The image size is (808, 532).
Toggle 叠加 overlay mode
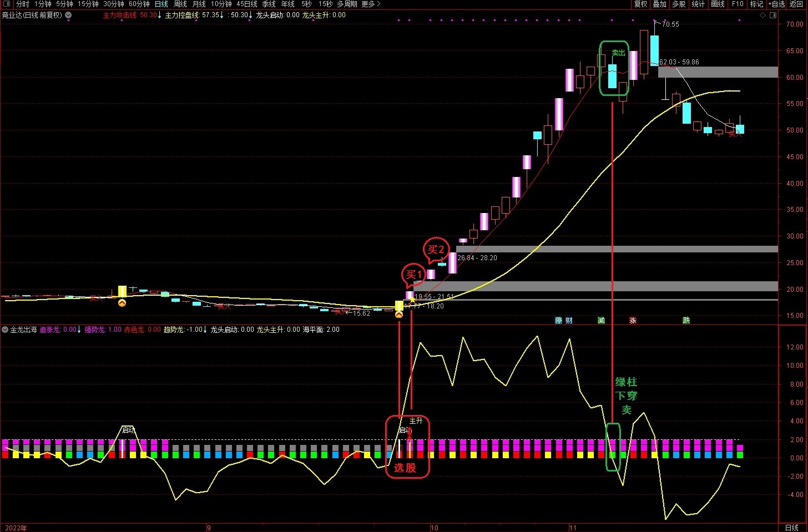click(x=659, y=4)
